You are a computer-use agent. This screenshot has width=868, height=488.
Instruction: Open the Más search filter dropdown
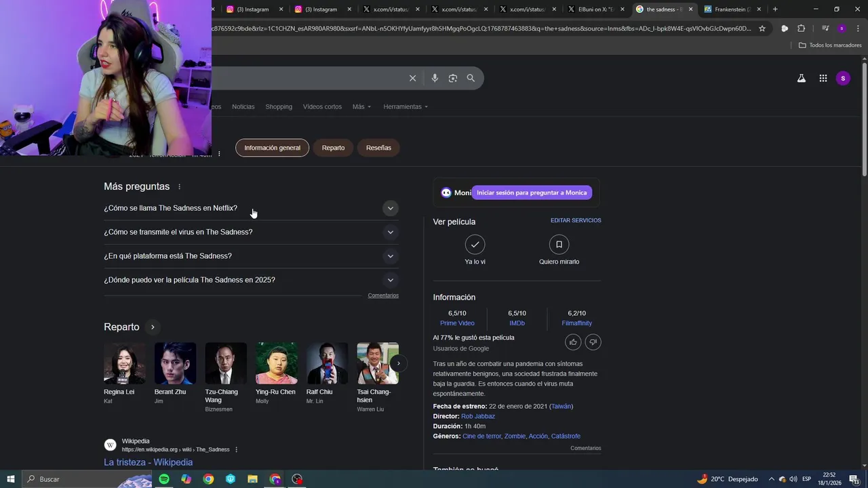coord(361,106)
